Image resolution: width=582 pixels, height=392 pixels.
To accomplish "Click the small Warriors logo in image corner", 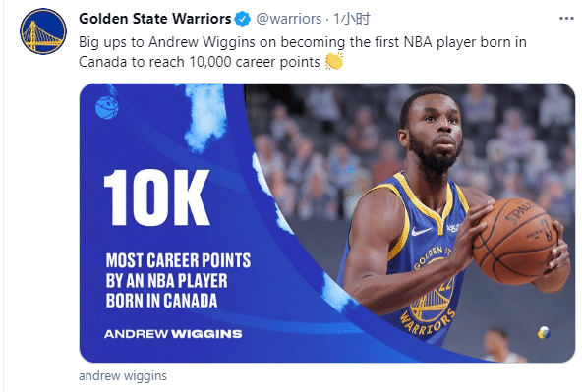I will coord(544,333).
